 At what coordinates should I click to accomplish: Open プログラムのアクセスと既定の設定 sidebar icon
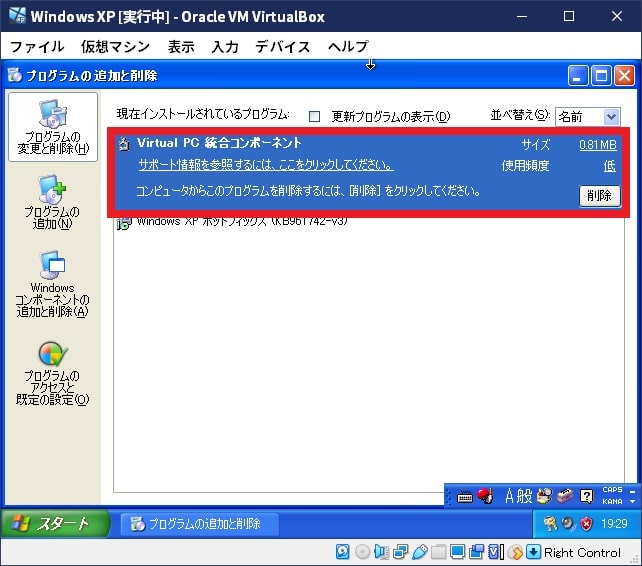click(52, 373)
